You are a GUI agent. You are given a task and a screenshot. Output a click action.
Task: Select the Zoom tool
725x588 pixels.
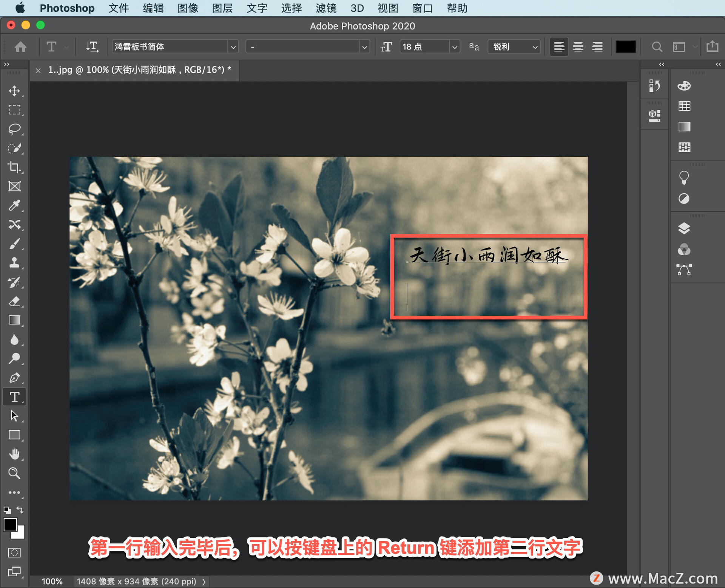[14, 474]
